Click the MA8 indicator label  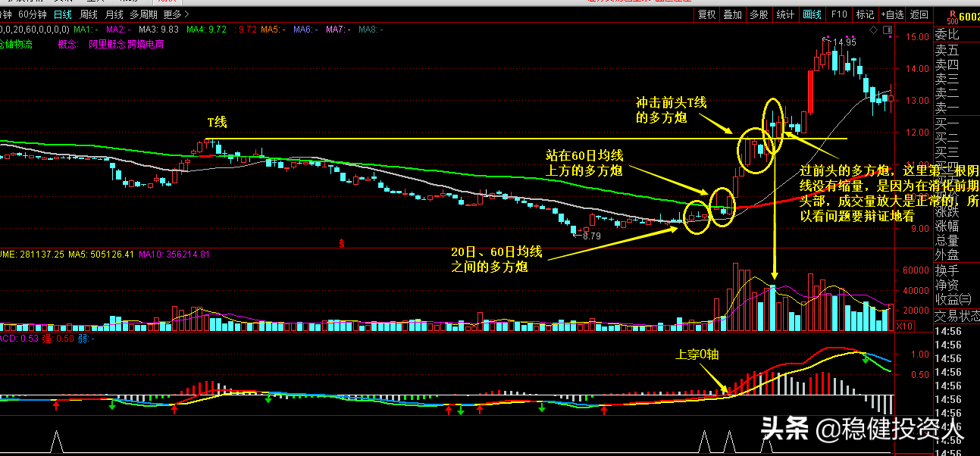(371, 30)
